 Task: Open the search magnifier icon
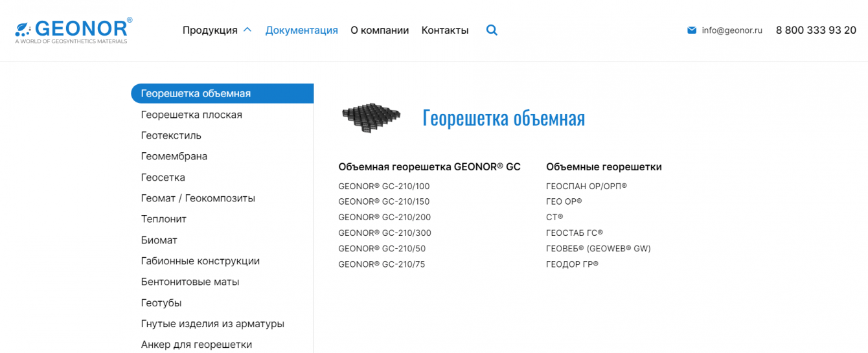tap(492, 30)
